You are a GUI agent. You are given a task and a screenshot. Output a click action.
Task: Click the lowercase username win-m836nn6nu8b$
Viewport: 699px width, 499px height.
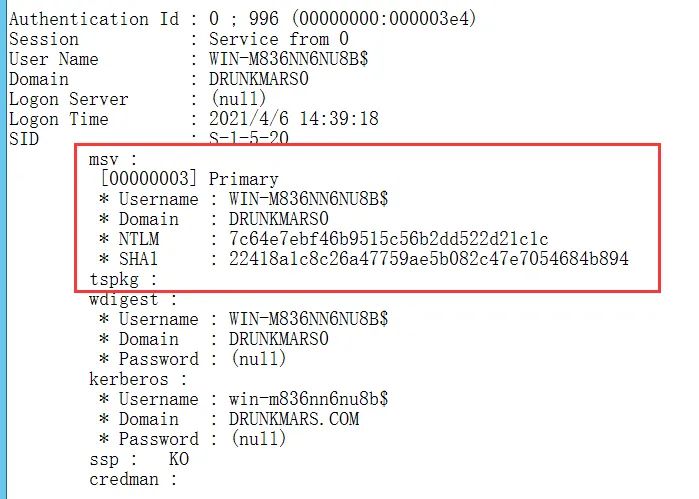[x=308, y=399]
